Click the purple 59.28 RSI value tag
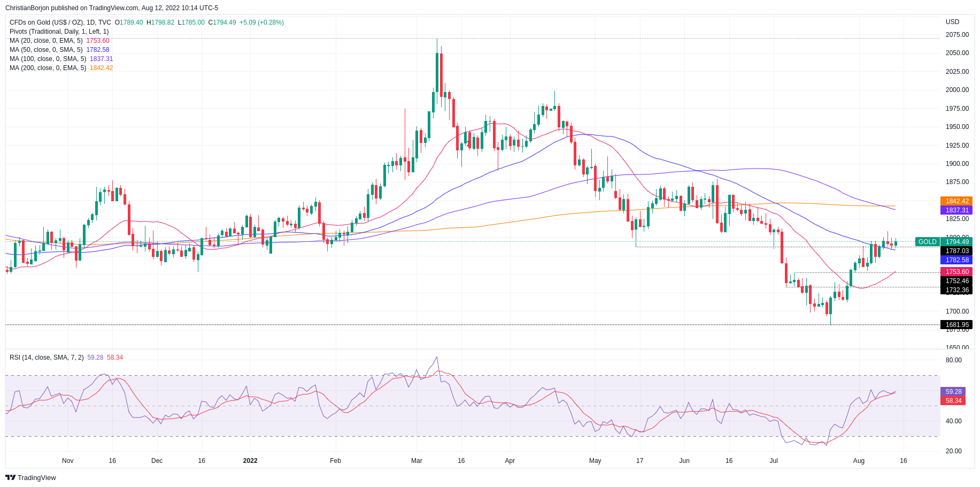980x487 pixels. [954, 392]
